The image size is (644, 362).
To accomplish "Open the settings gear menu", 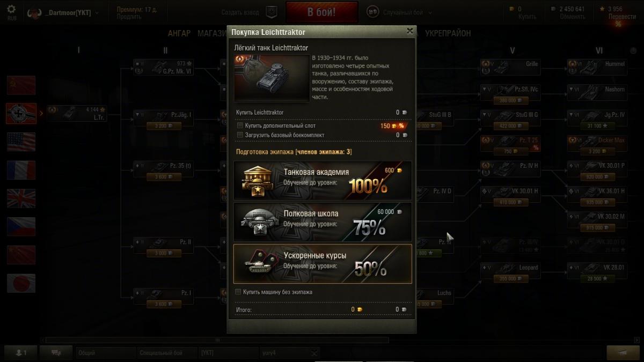I will click(11, 11).
